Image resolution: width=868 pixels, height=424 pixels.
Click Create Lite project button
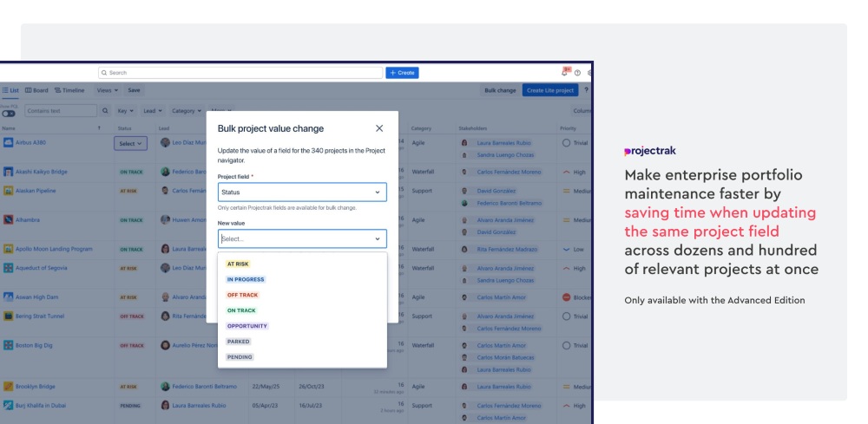(x=549, y=90)
